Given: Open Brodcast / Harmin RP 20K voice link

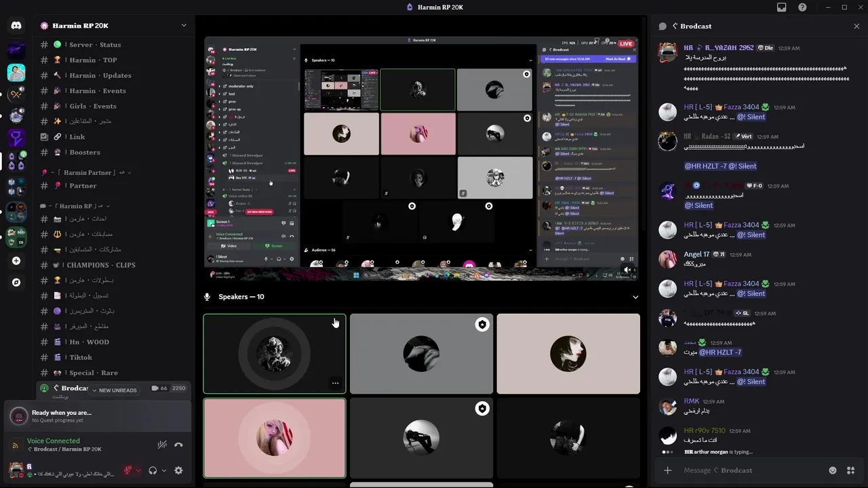Looking at the screenshot, I should tap(64, 449).
